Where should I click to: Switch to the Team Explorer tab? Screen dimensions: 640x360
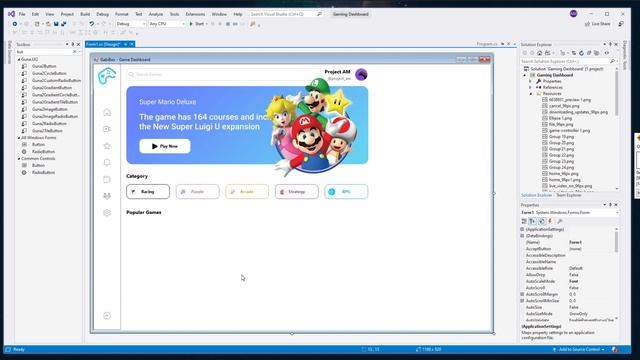(569, 195)
